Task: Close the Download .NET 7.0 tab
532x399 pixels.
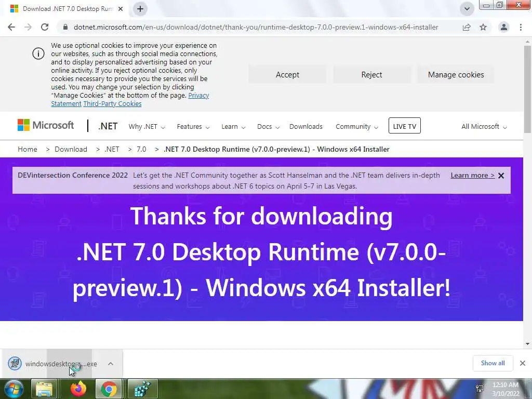Action: [121, 9]
